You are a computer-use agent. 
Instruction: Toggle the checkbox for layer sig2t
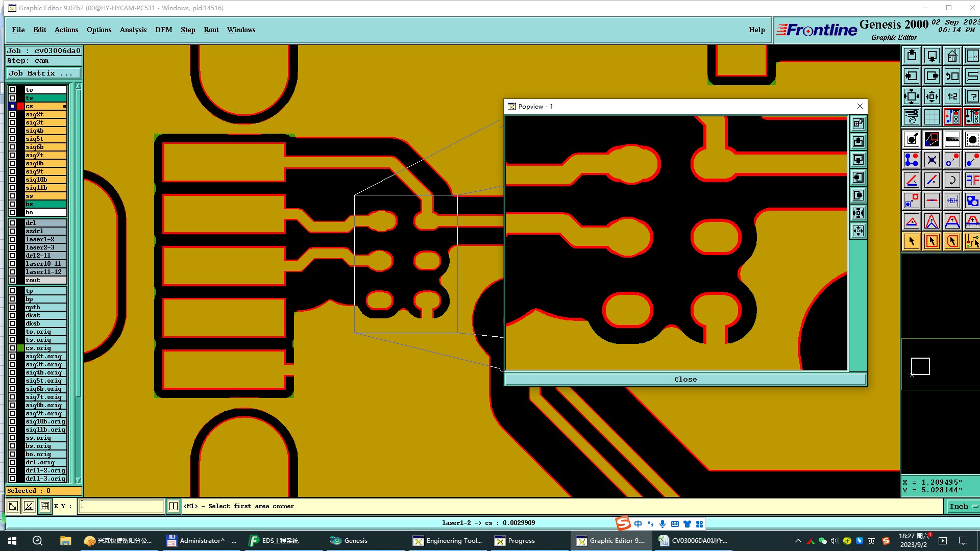point(12,114)
